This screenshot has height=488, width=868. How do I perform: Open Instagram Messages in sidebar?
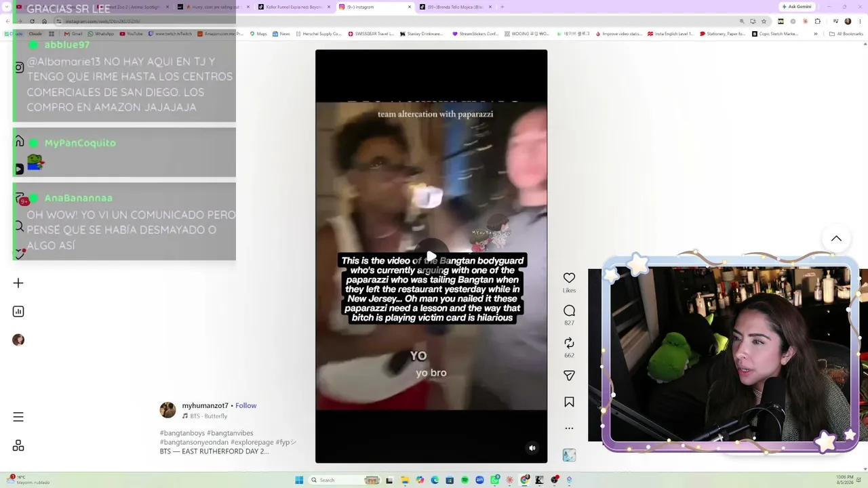(19, 199)
